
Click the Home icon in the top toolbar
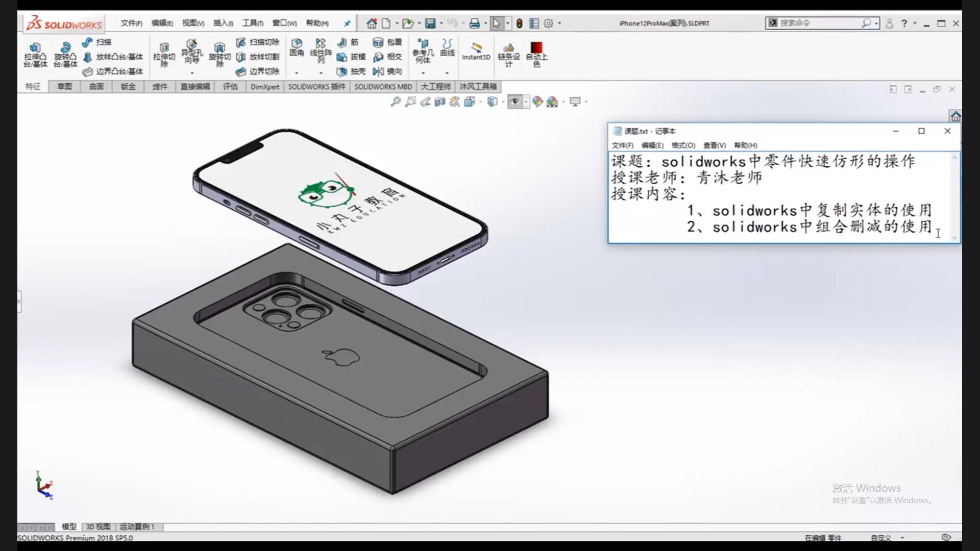[x=372, y=23]
